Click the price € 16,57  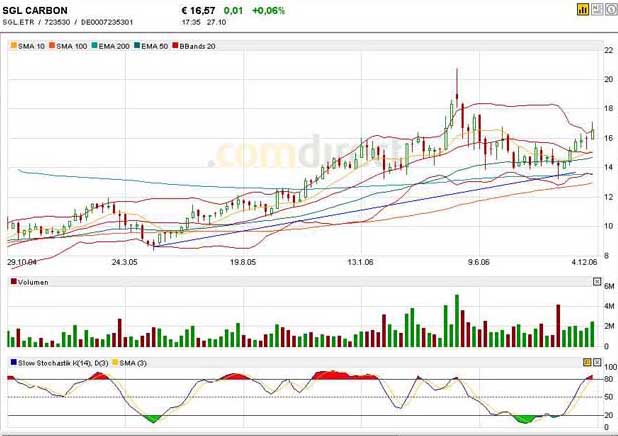[198, 11]
